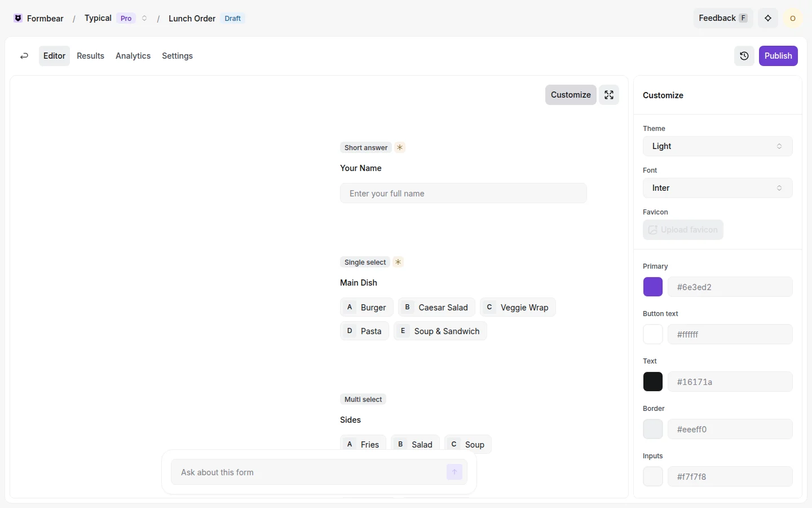The image size is (812, 508).
Task: Open version history clock icon
Action: point(744,56)
